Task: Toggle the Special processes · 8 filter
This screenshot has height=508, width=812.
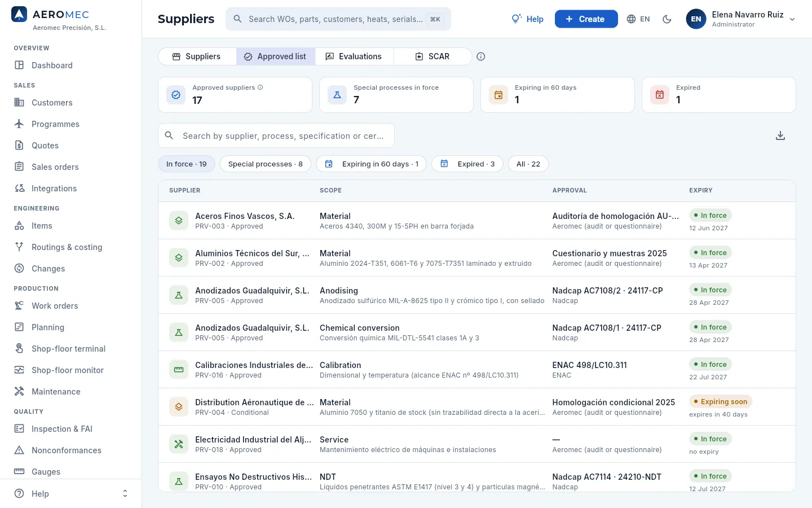Action: pyautogui.click(x=266, y=164)
